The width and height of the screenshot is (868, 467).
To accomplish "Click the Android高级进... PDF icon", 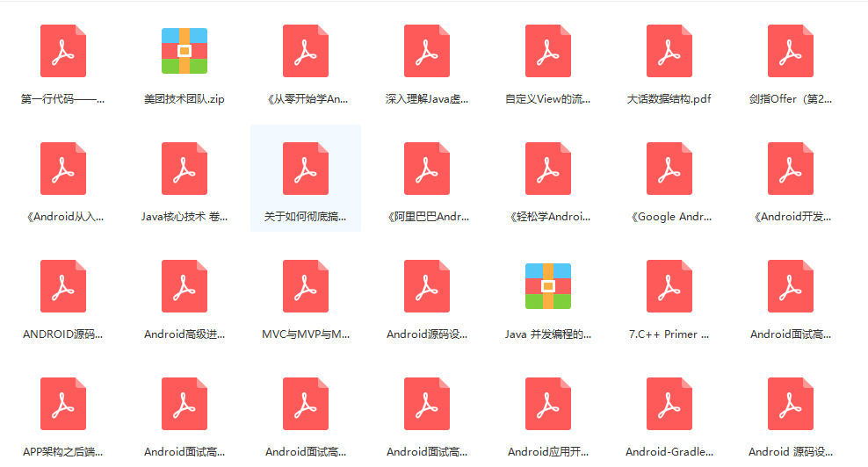I will point(184,286).
